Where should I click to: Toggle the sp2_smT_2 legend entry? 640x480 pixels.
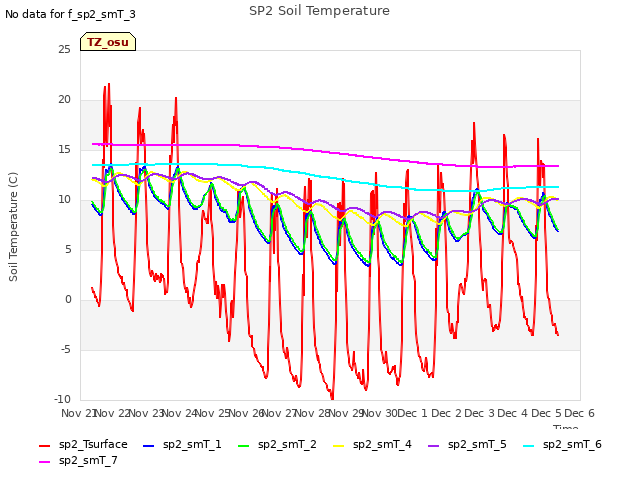[x=277, y=444]
